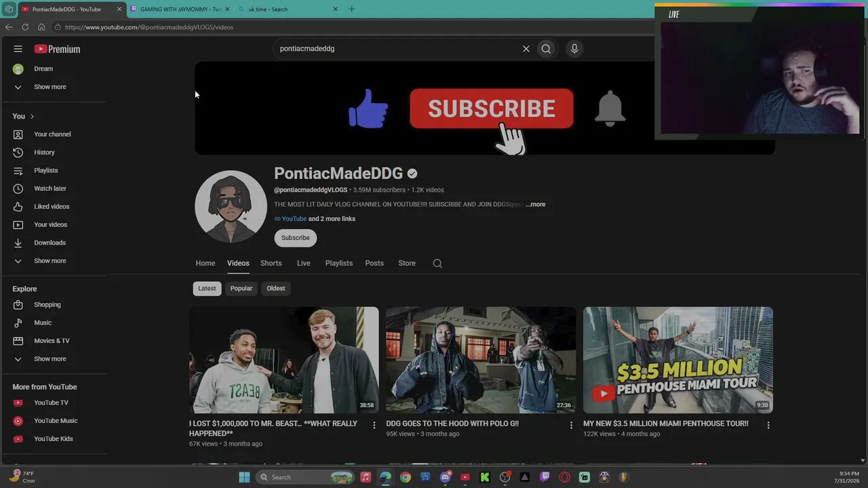Open the Posts tab
Image resolution: width=868 pixels, height=488 pixels.
(374, 263)
